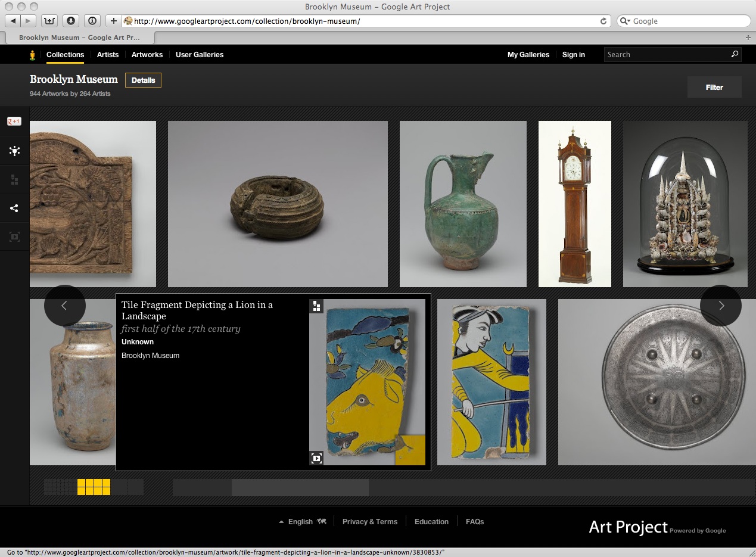
Task: Click the Street View pegman icon
Action: coord(33,55)
